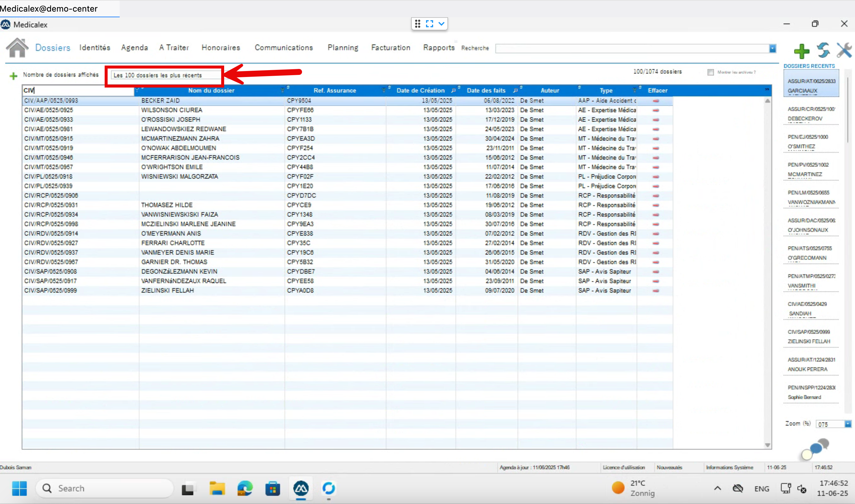Click the table scrollbar down arrow

click(x=767, y=445)
